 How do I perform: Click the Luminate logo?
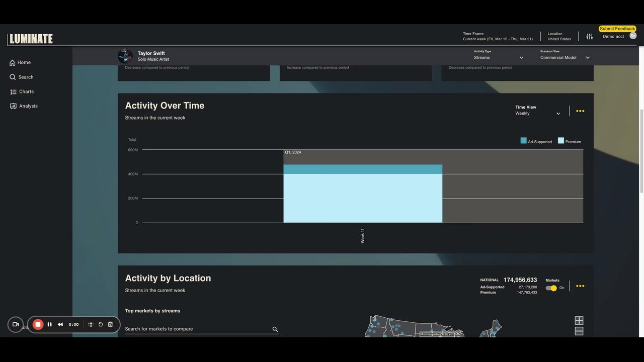(x=30, y=39)
